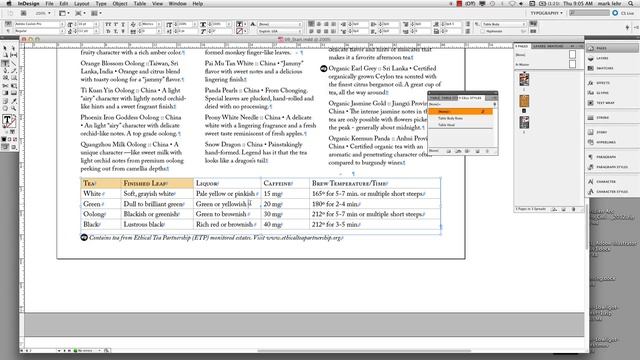Image resolution: width=640 pixels, height=360 pixels.
Task: Click create new page icon in Pages panel
Action: click(564, 209)
